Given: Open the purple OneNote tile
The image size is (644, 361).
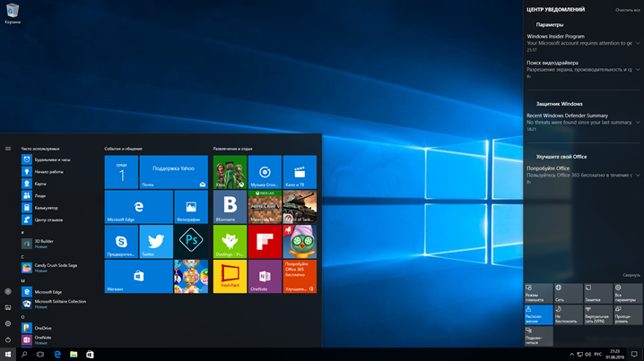Looking at the screenshot, I should (265, 277).
